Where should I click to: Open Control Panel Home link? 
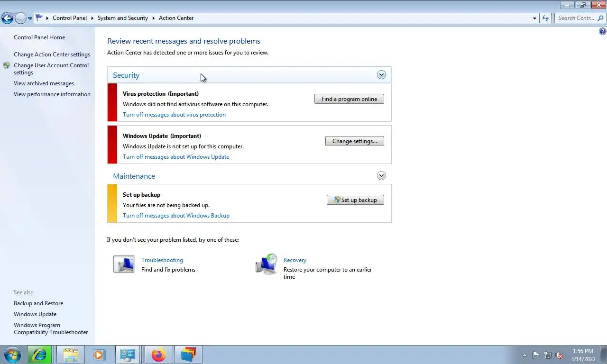[39, 37]
